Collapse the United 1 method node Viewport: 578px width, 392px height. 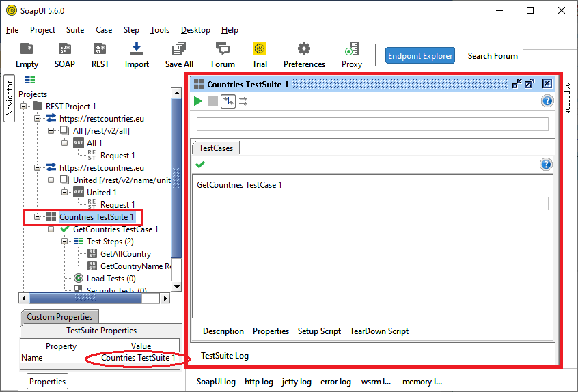(64, 192)
